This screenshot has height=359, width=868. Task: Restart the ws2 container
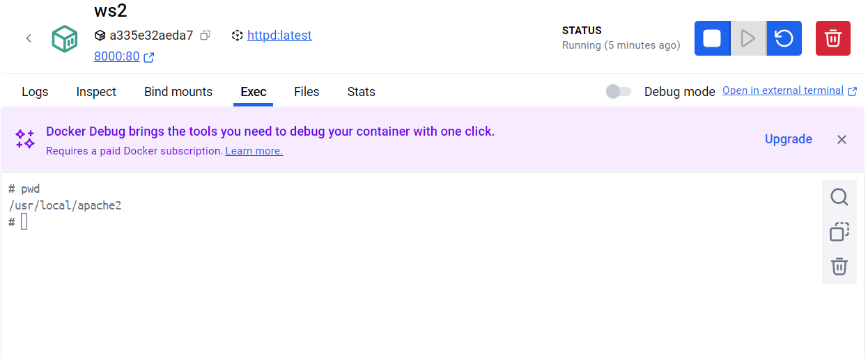(x=784, y=38)
